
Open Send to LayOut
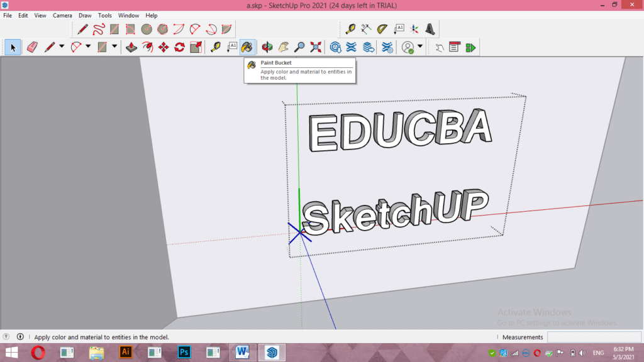(x=470, y=47)
